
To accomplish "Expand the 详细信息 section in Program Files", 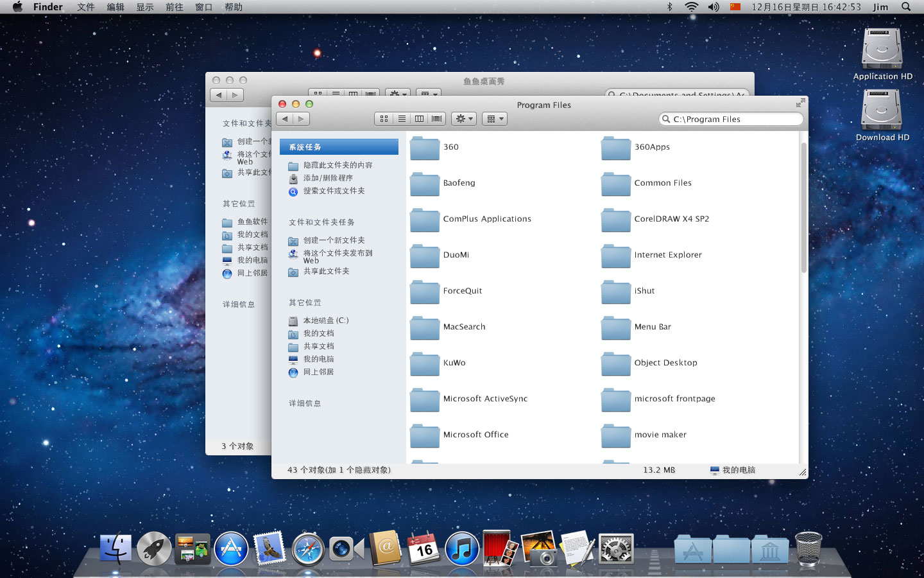I will tap(305, 403).
